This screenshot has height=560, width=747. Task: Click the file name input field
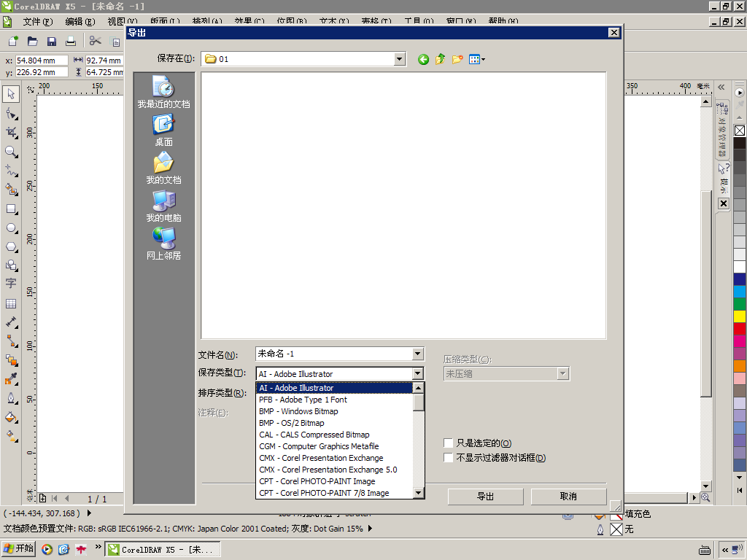[334, 354]
